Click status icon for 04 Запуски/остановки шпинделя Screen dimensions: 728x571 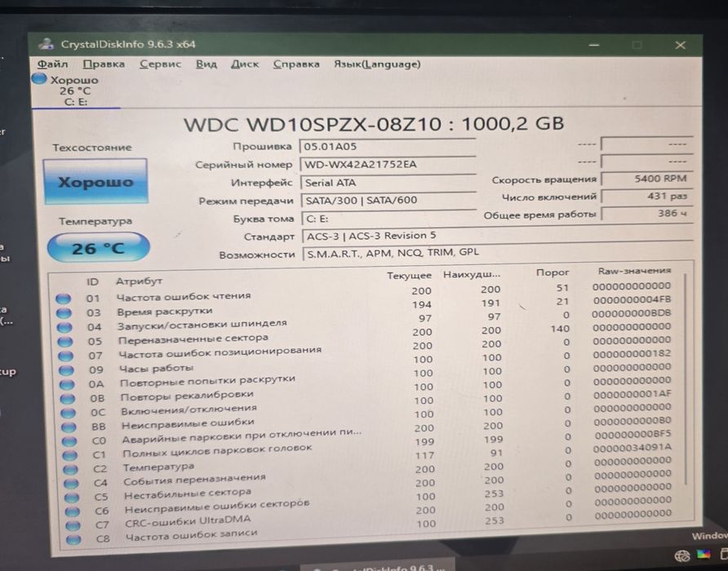(64, 327)
